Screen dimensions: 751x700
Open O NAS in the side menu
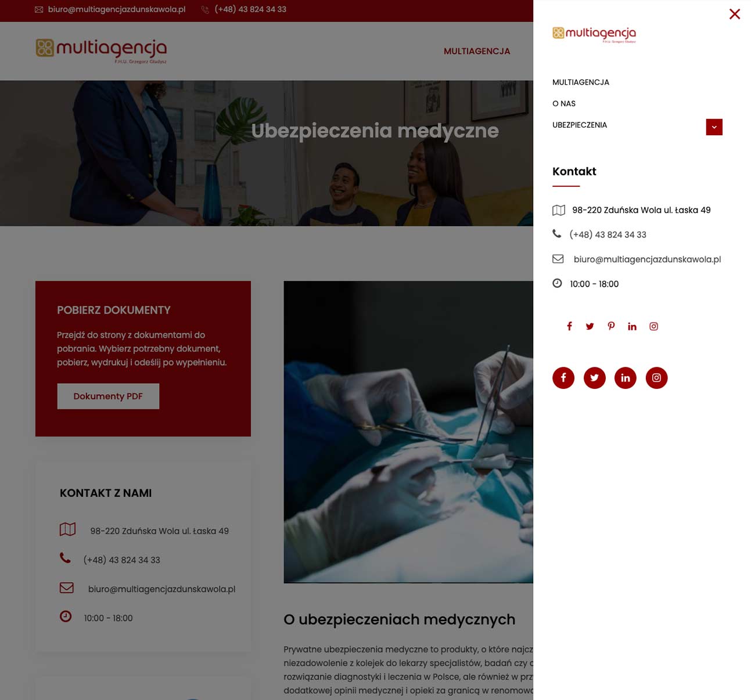tap(564, 103)
